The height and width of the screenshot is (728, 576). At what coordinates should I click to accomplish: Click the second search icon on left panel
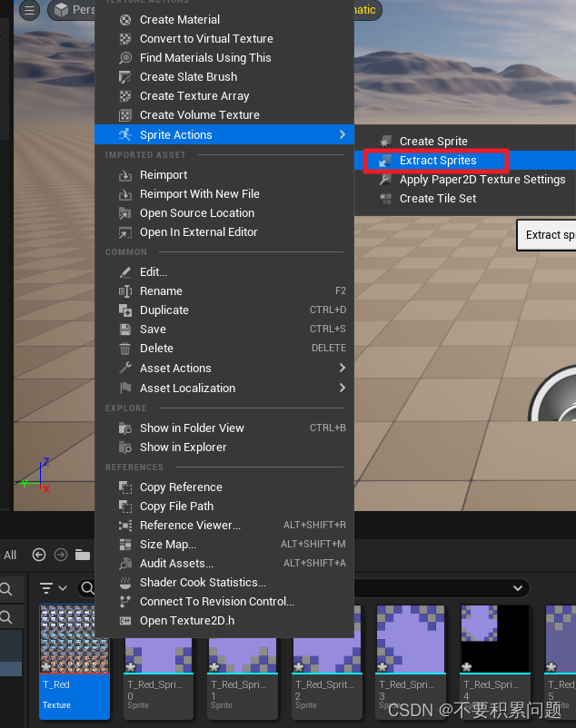(x=6, y=617)
